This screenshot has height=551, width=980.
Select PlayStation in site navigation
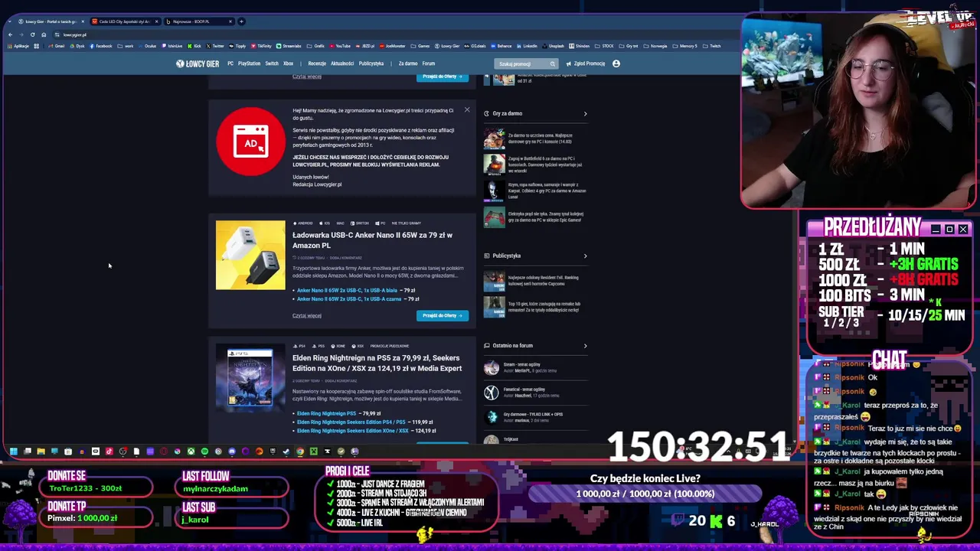tap(249, 64)
